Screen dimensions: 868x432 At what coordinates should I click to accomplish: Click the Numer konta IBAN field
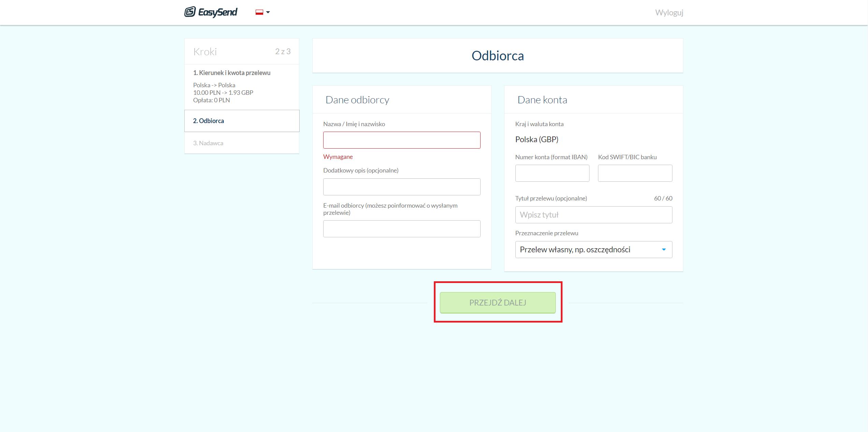click(x=552, y=173)
